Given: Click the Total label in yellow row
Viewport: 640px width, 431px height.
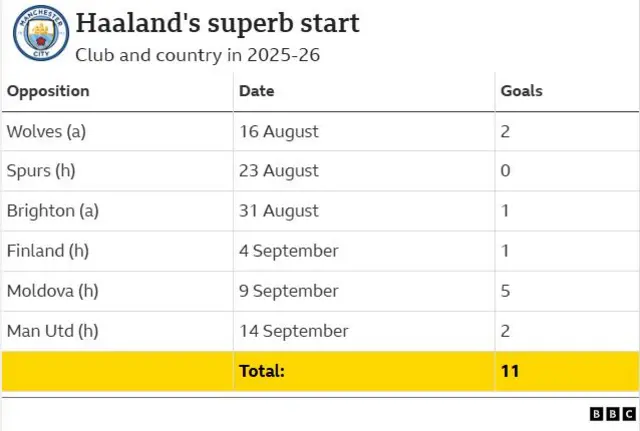Looking at the screenshot, I should click(x=262, y=371).
